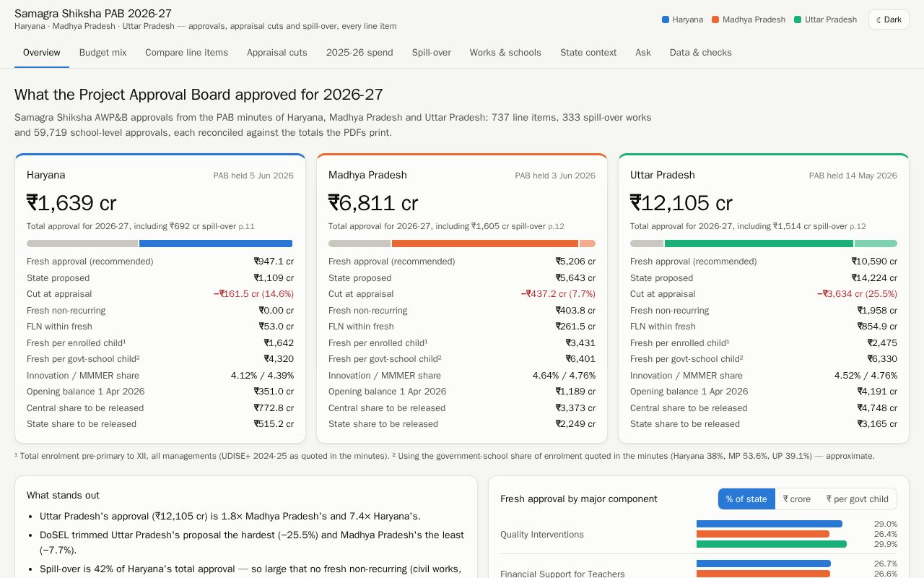Click Haryana blue legend swatch
This screenshot has width=924, height=578.
tap(666, 20)
